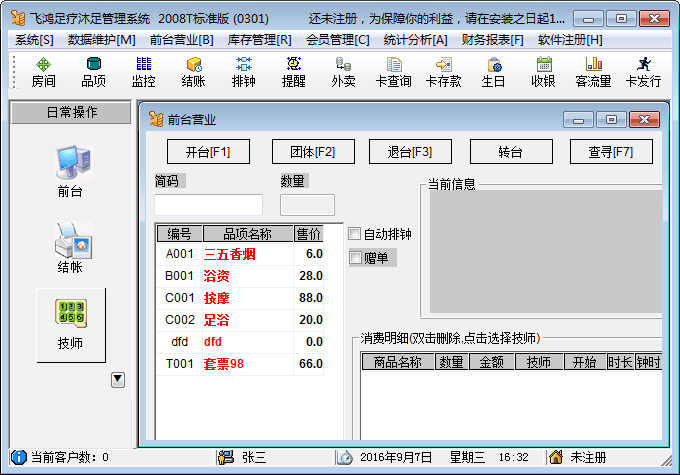Image resolution: width=680 pixels, height=475 pixels.
Task: Click the 结账 (Checkout) toolbar icon
Action: (193, 72)
